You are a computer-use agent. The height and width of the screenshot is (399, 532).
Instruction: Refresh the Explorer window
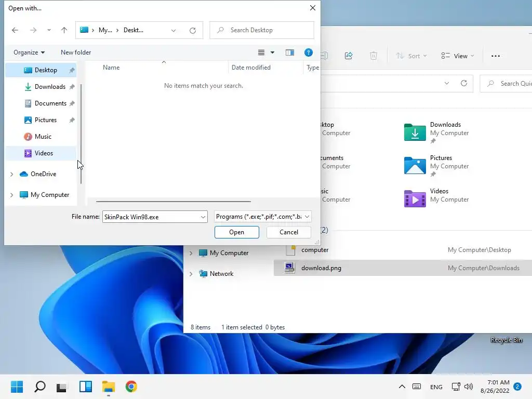[464, 84]
